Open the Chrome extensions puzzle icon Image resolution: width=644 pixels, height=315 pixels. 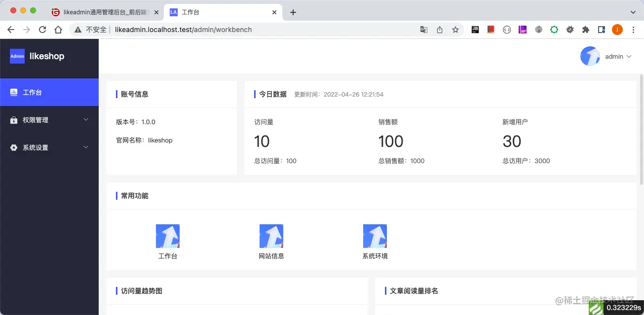[586, 30]
